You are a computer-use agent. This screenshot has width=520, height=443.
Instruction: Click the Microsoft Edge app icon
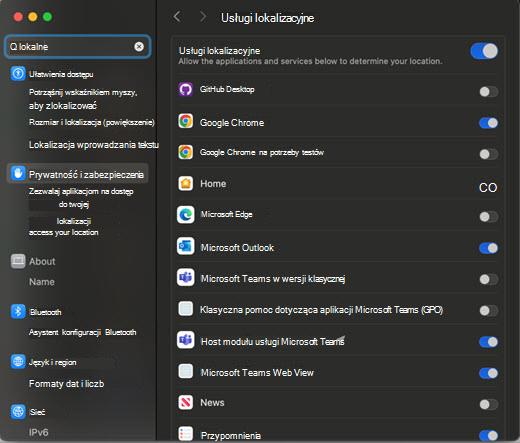[x=186, y=215]
